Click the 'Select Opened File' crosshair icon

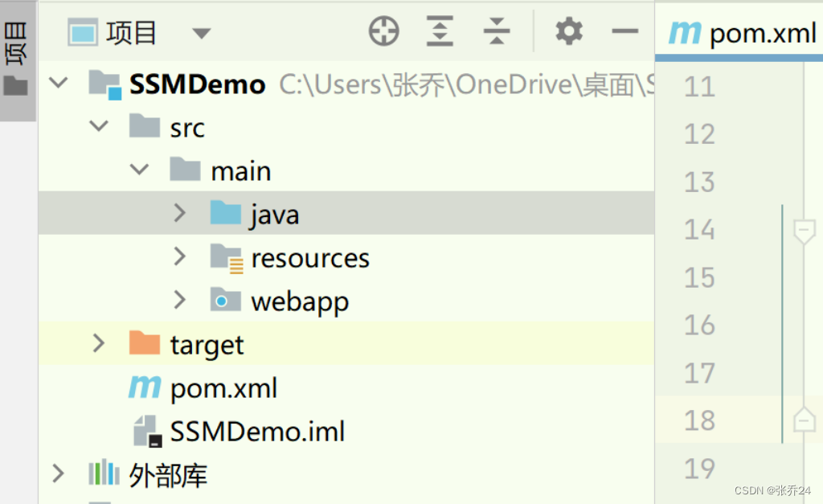tap(383, 31)
